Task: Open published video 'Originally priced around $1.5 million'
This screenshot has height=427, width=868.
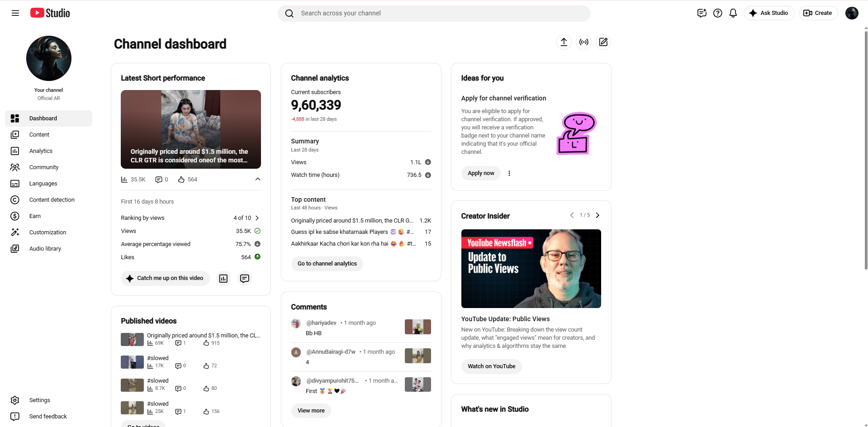Action: point(204,336)
